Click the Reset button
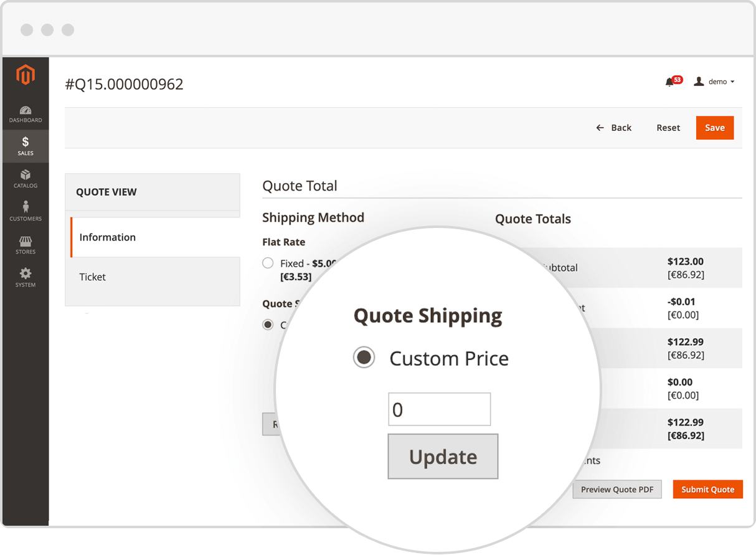 [x=668, y=128]
